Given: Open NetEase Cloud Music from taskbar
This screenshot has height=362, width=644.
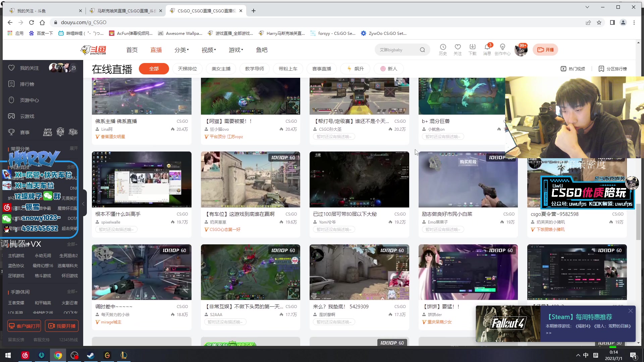Looking at the screenshot, I should point(25,355).
